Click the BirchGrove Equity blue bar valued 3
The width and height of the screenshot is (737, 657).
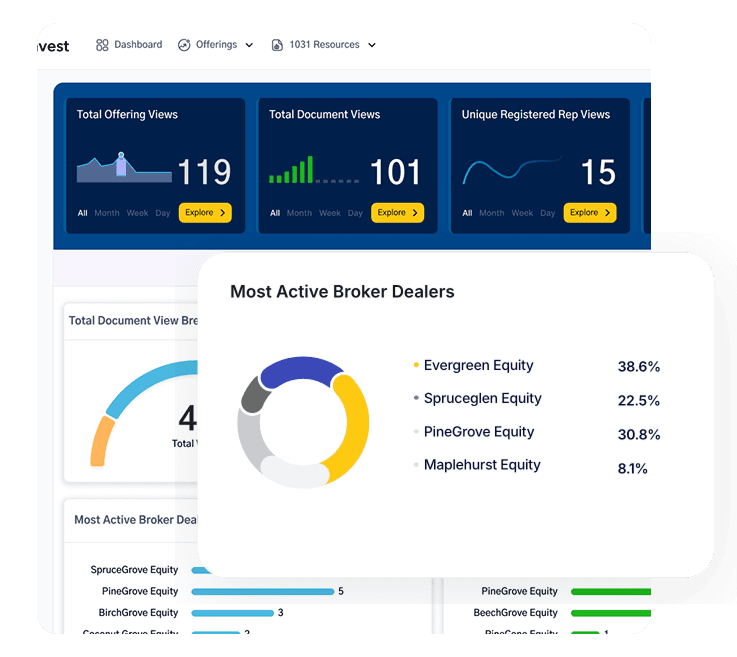233,613
